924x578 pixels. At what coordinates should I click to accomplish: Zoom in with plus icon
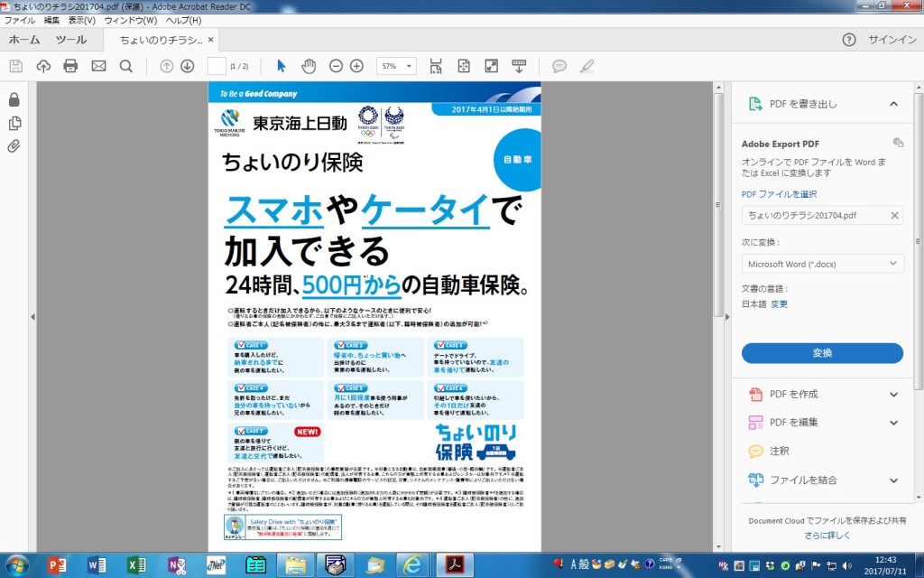click(356, 66)
